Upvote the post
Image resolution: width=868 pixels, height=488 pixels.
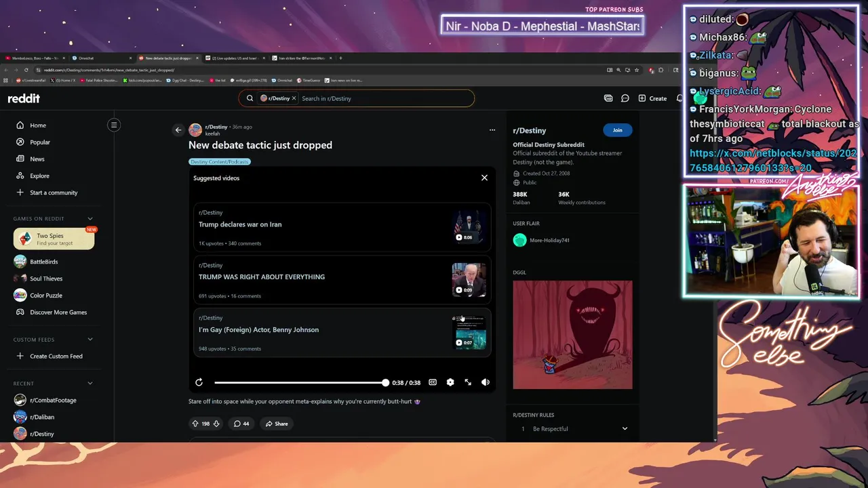pyautogui.click(x=195, y=424)
